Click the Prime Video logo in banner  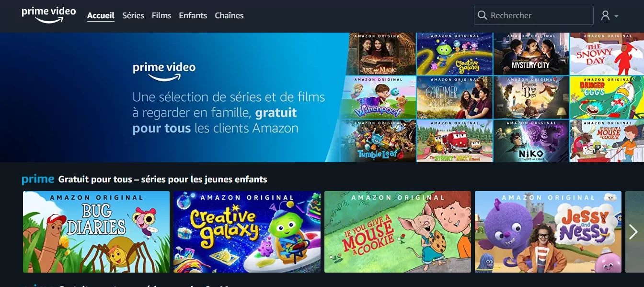(x=164, y=71)
